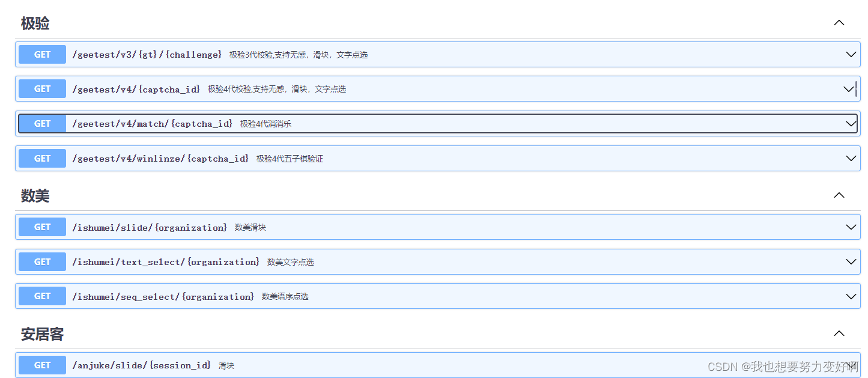The height and width of the screenshot is (378, 868).
Task: Click GET badge for /geetest/v4/winlinze/{captcha_id}
Action: point(42,158)
